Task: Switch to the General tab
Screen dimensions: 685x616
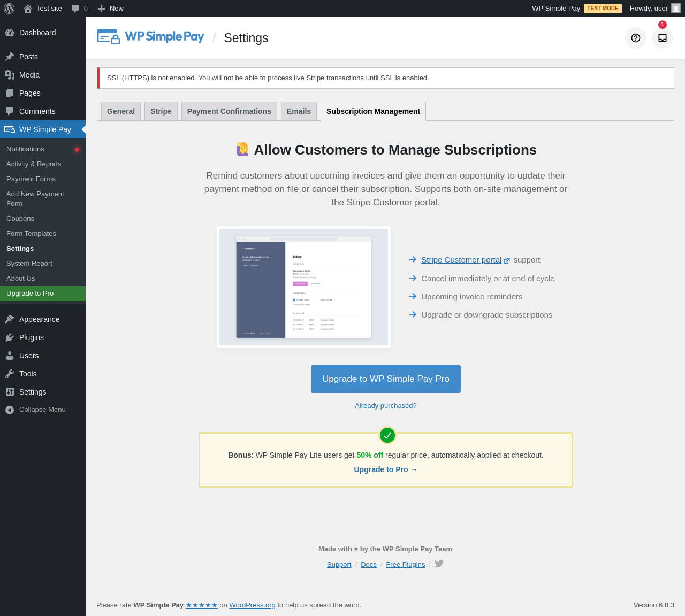Action: coord(121,111)
